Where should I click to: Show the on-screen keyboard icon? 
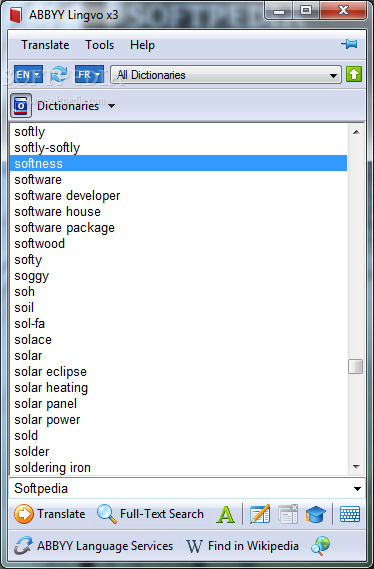[350, 514]
